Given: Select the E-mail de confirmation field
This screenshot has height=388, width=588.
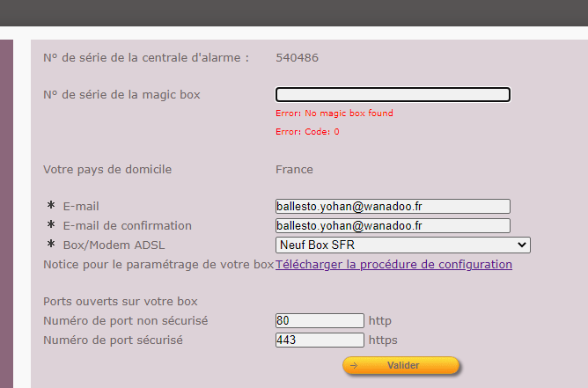Looking at the screenshot, I should click(393, 226).
